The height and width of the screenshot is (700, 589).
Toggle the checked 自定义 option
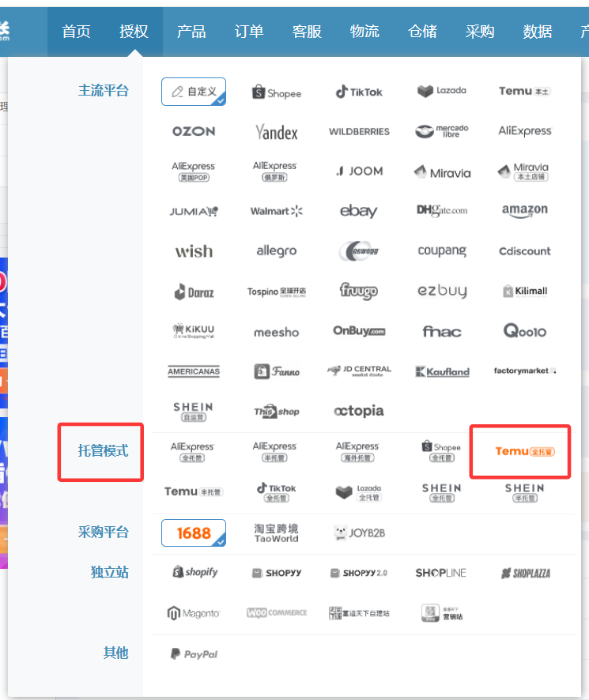tap(194, 92)
